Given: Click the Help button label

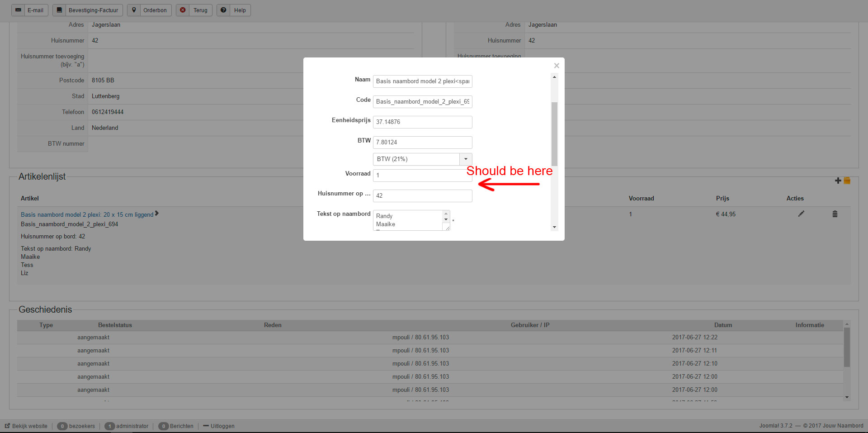Looking at the screenshot, I should (240, 10).
